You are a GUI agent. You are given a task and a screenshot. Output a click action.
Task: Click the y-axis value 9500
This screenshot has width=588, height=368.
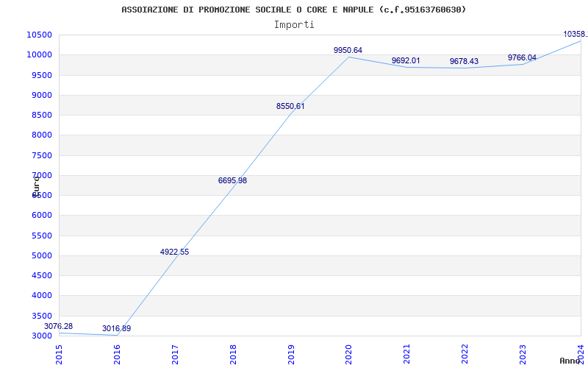click(x=42, y=75)
